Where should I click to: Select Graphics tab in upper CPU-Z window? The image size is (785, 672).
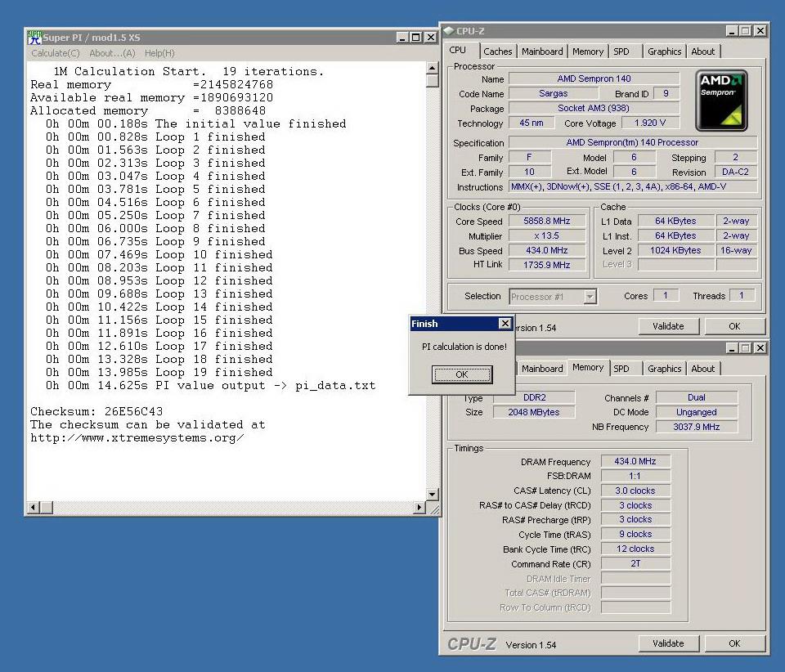[x=664, y=52]
